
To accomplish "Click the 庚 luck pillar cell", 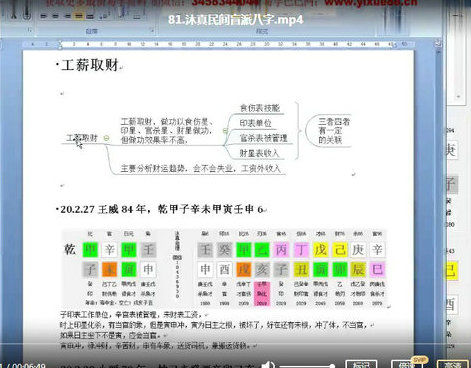I will [358, 250].
